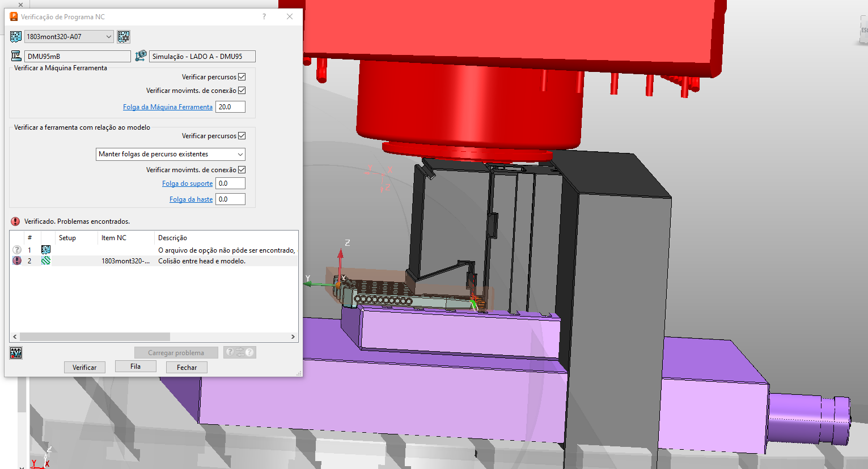Click the question mark icon on row 1
Viewport: 868px width, 469px height.
[x=16, y=249]
